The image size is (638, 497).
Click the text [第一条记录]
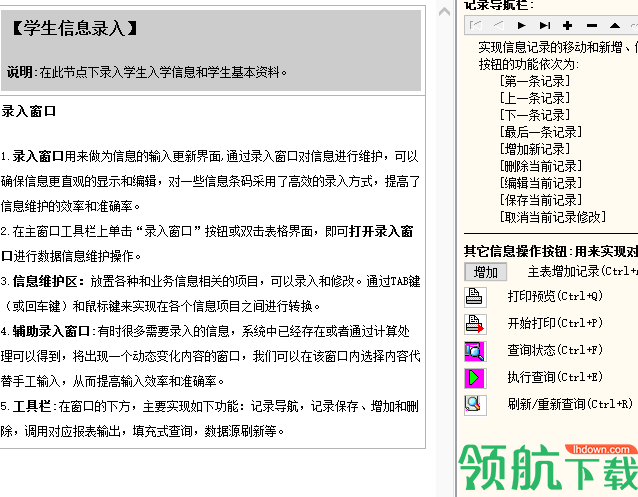click(x=535, y=81)
